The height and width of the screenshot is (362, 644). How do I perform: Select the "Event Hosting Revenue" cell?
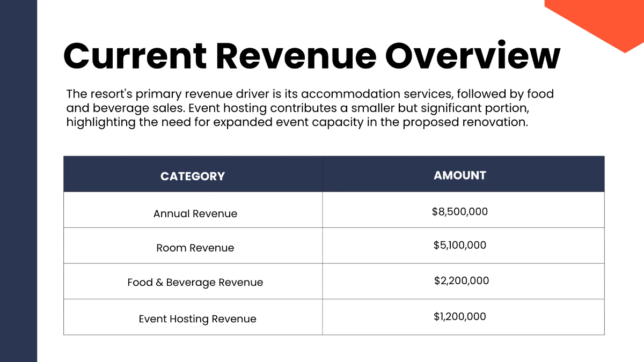pos(197,318)
